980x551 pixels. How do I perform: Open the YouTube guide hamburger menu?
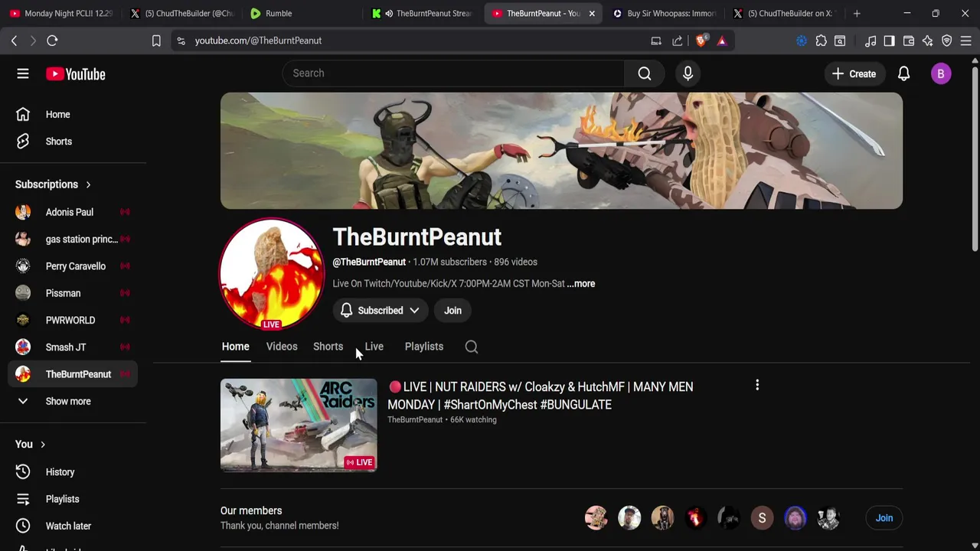tap(23, 73)
